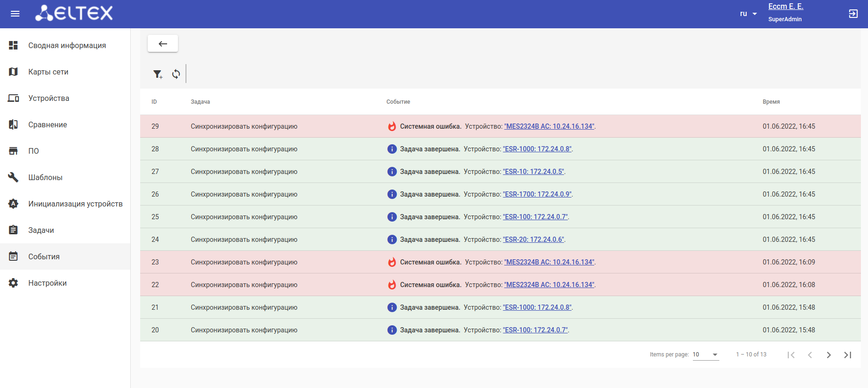
Task: Click the logout icon in header
Action: pyautogui.click(x=853, y=14)
